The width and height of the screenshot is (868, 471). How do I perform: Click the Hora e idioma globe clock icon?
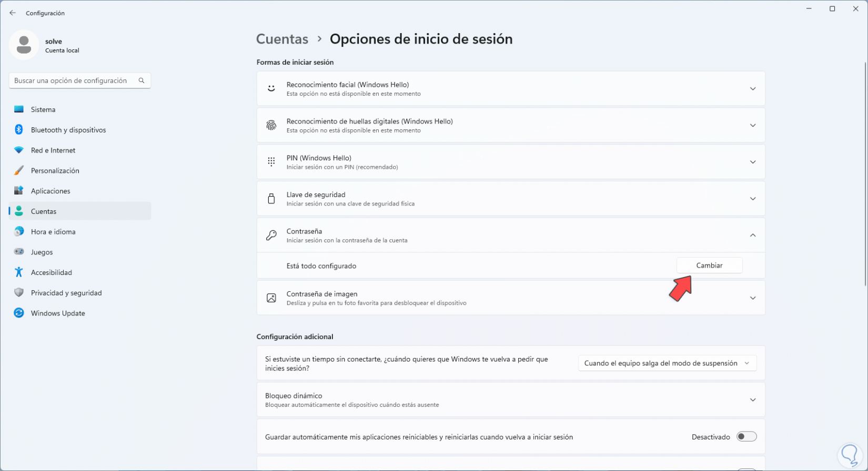pos(19,232)
